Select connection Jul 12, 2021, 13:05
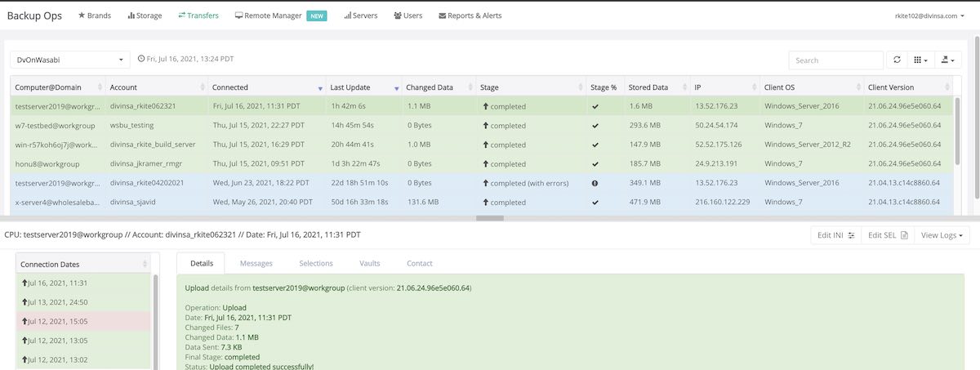The height and width of the screenshot is (370, 980). click(x=83, y=341)
